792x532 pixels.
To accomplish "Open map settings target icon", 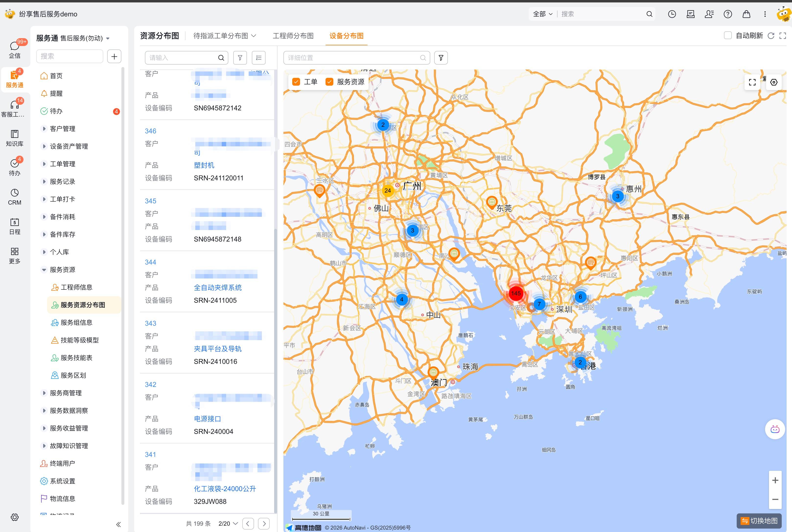I will click(774, 82).
